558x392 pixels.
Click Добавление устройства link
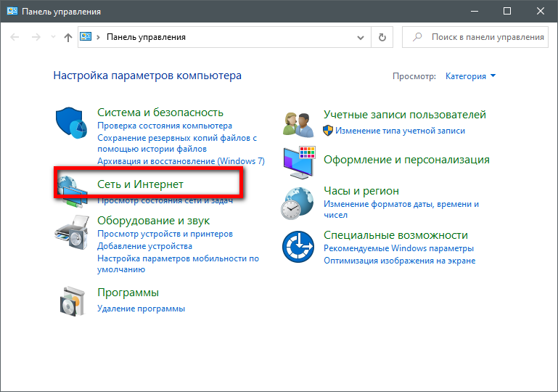tap(144, 246)
